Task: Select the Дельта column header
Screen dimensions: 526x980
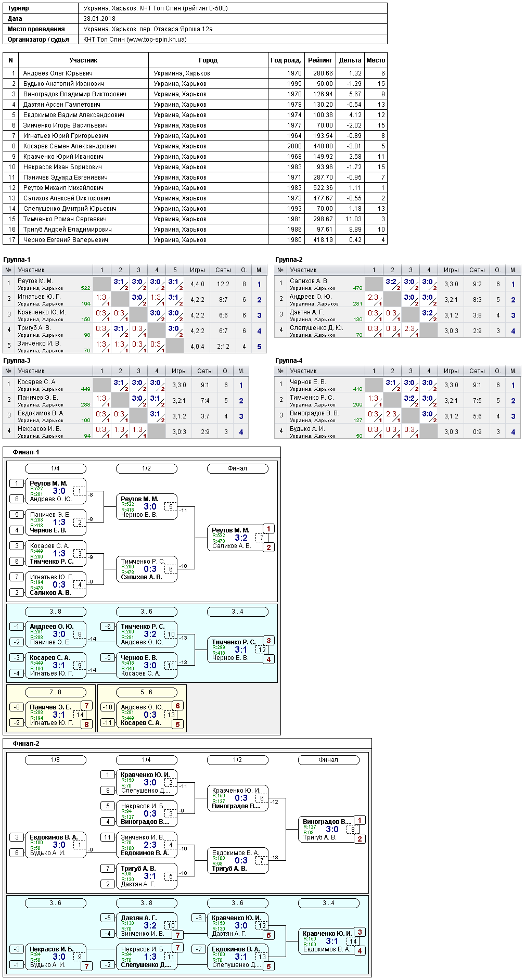Action: pos(350,60)
